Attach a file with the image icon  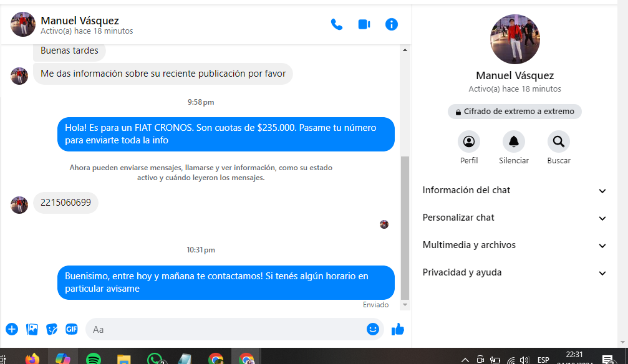(x=32, y=329)
